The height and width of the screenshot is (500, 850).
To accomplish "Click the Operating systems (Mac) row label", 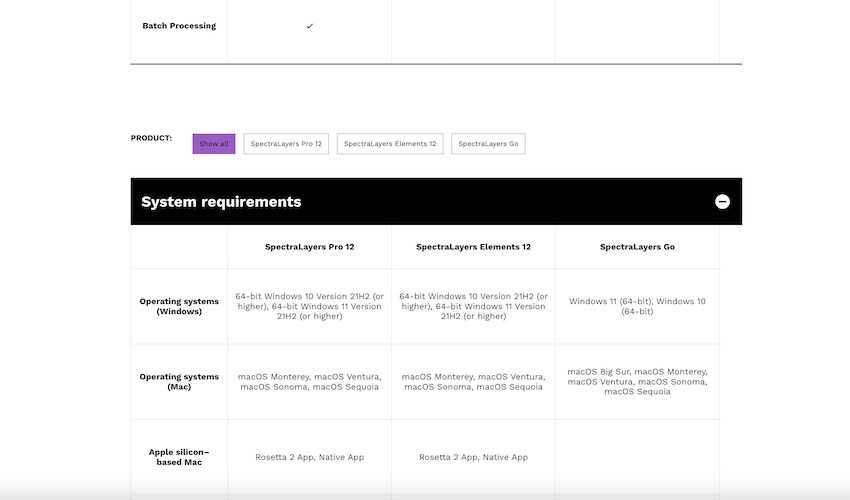I will pyautogui.click(x=179, y=382).
